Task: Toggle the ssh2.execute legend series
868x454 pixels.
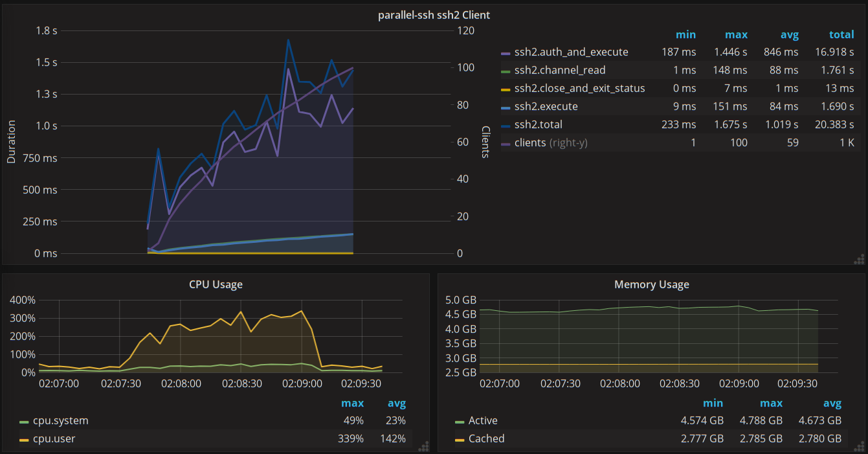Action: tap(546, 106)
